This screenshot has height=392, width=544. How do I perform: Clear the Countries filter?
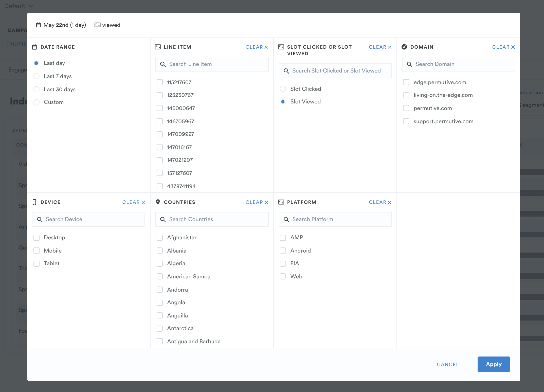tap(257, 202)
